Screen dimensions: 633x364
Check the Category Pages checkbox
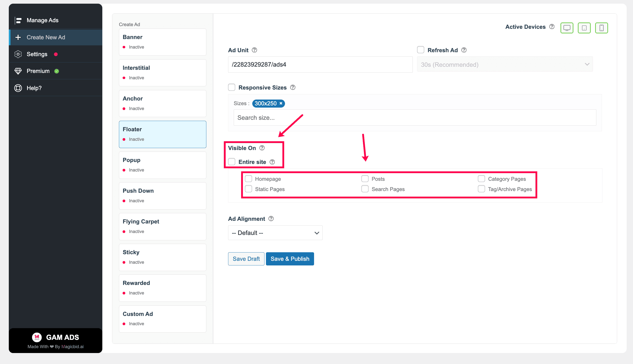tap(481, 179)
